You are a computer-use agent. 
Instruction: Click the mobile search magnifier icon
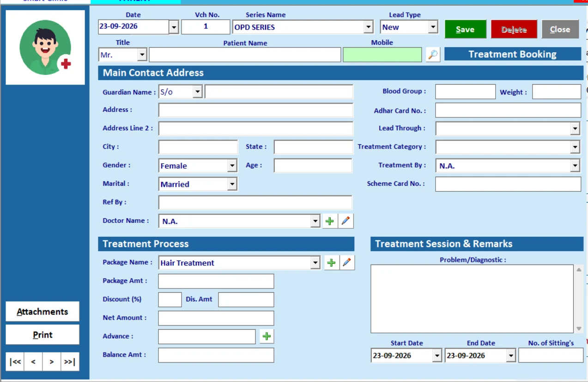pos(433,55)
